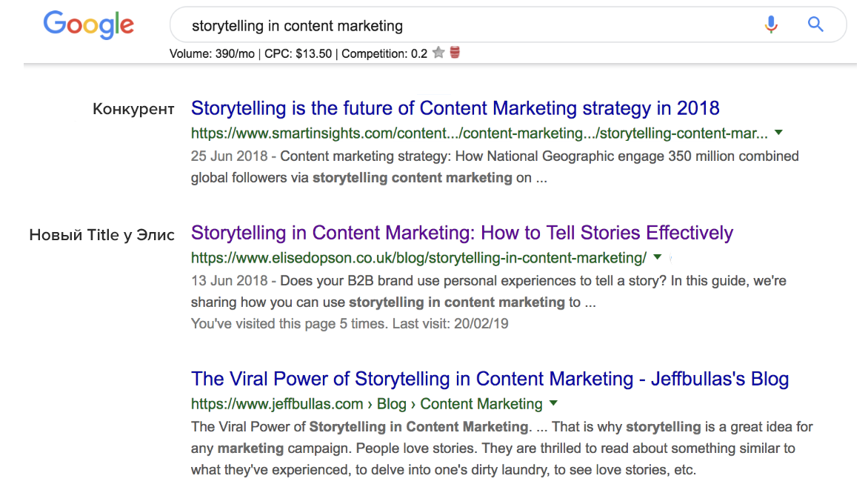This screenshot has width=868, height=490.
Task: Open the elisedopson result URL dropdown arrow
Action: tap(657, 257)
